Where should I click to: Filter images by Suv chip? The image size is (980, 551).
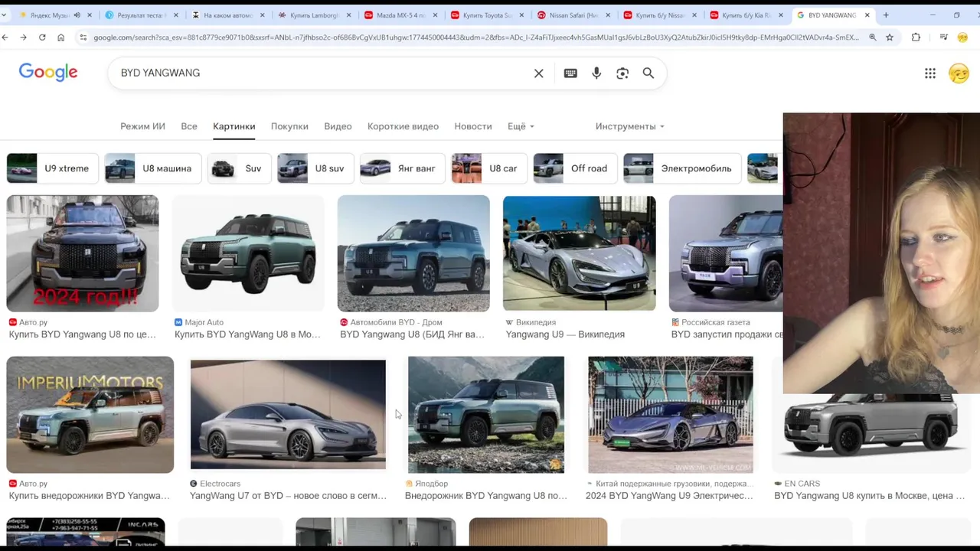click(239, 168)
